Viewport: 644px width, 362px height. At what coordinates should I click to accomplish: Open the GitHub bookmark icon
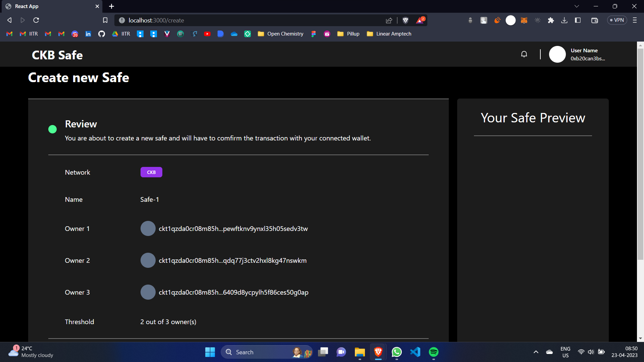tap(101, 34)
